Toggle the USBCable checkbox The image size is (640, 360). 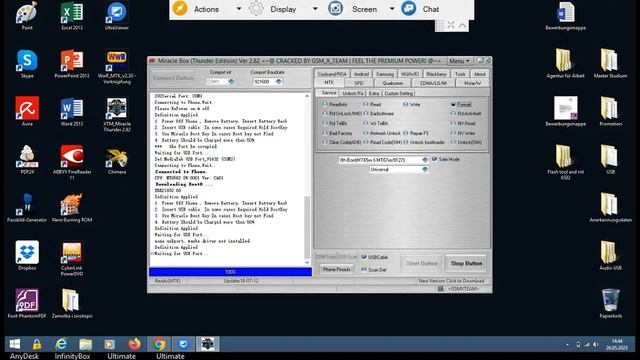(364, 257)
